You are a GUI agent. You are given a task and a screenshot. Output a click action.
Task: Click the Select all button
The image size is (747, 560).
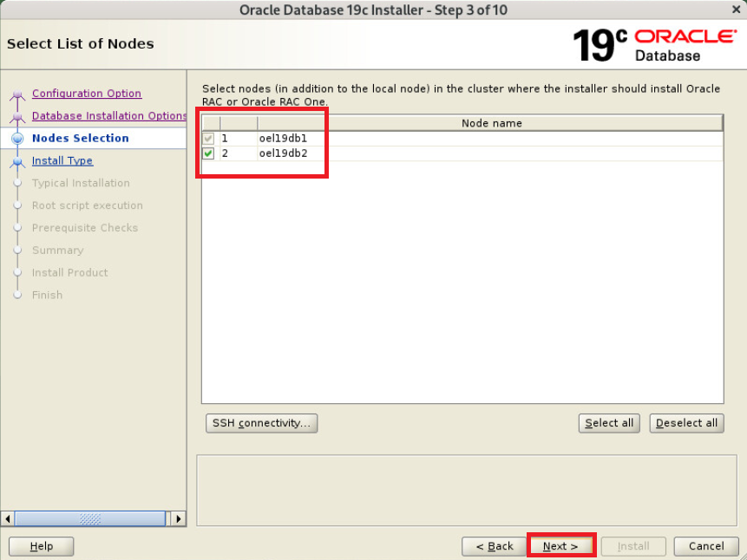(x=609, y=423)
